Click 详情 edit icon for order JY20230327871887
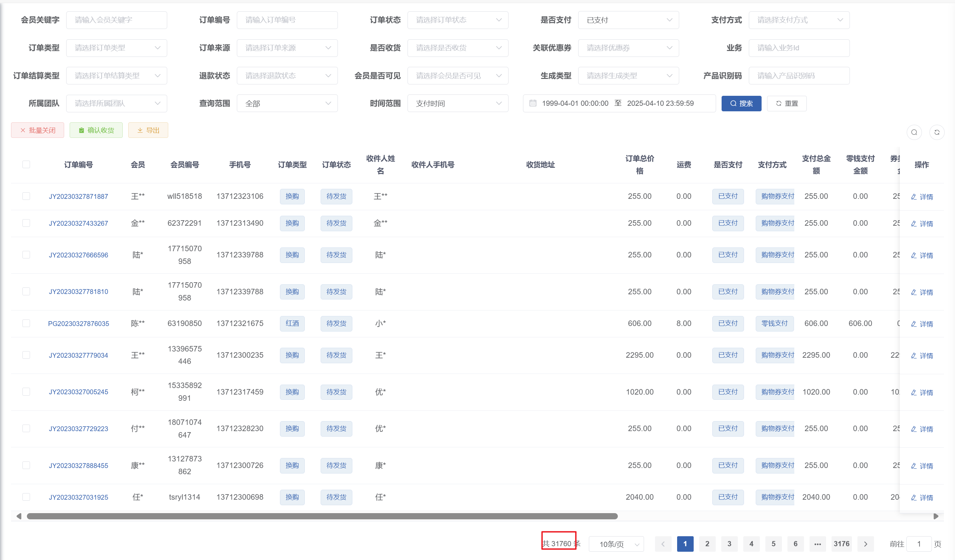The width and height of the screenshot is (955, 560). [914, 197]
